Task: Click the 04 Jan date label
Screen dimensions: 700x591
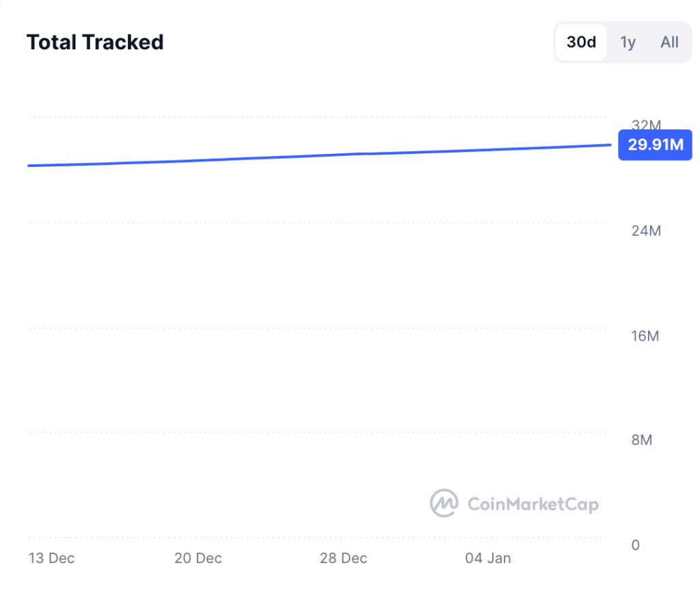Action: 488,558
